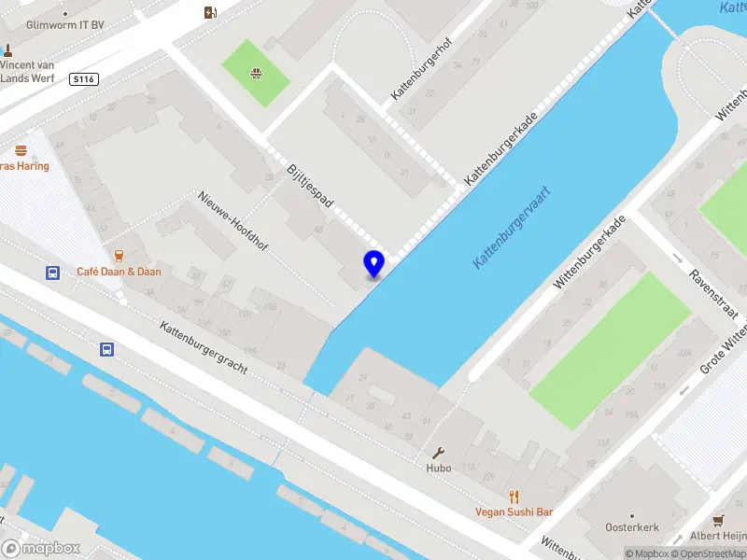Click the monument icon by Vincent van Lands Werf
This screenshot has width=747, height=560.
pyautogui.click(x=7, y=50)
